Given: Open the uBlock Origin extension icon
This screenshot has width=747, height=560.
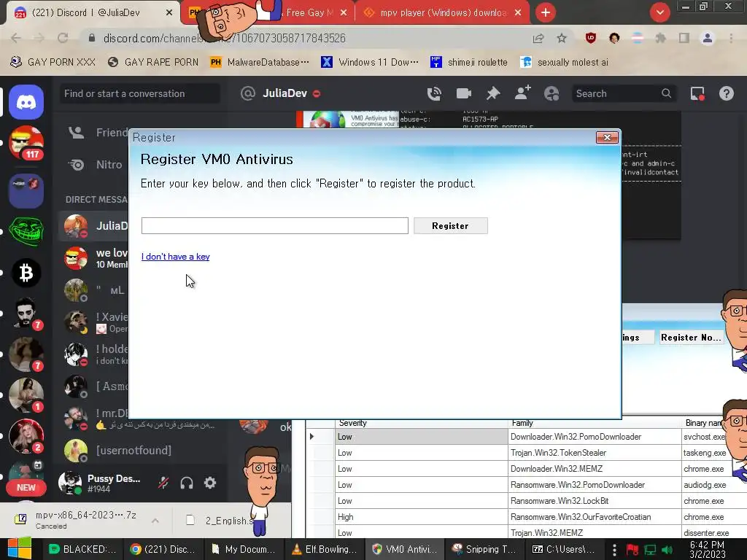Looking at the screenshot, I should point(591,38).
